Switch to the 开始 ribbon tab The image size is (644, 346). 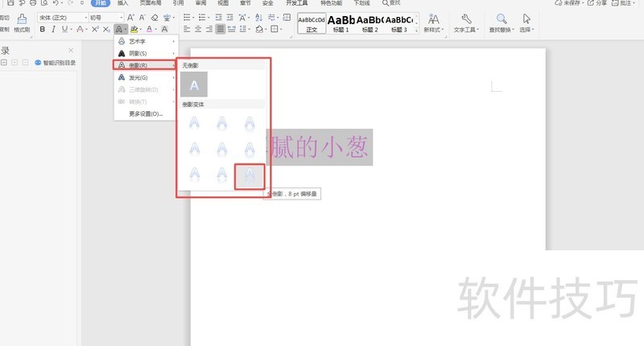(x=100, y=3)
